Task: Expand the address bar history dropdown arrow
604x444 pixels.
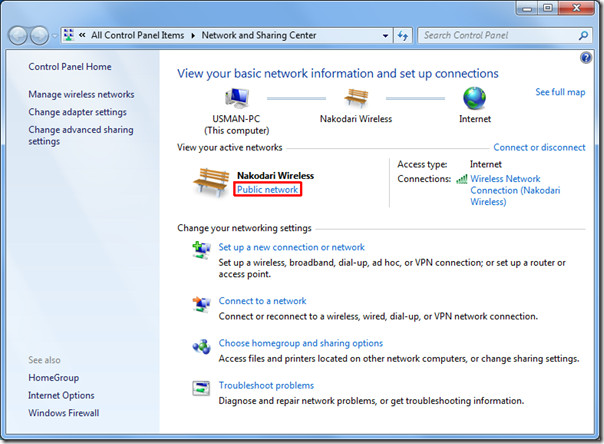Action: click(383, 35)
